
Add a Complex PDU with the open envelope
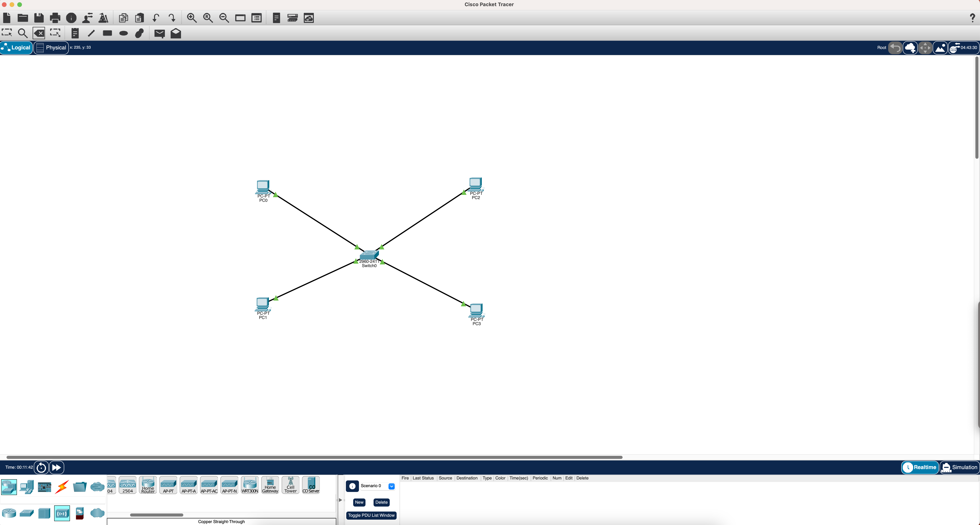pyautogui.click(x=176, y=33)
